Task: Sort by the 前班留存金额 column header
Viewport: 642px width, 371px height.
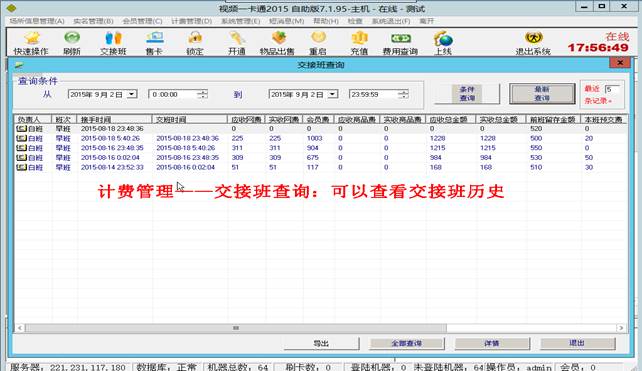Action: [553, 119]
